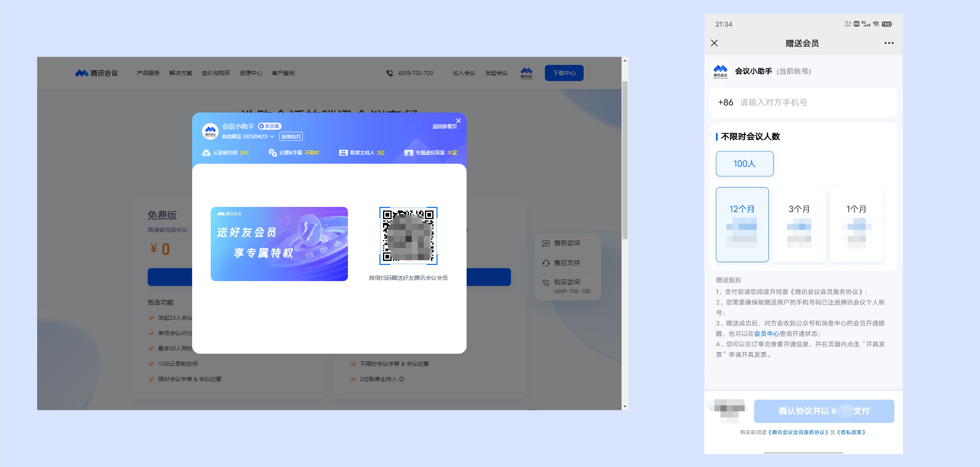The height and width of the screenshot is (467, 980).
Task: Click the 送好友会员 banner image
Action: tap(279, 244)
